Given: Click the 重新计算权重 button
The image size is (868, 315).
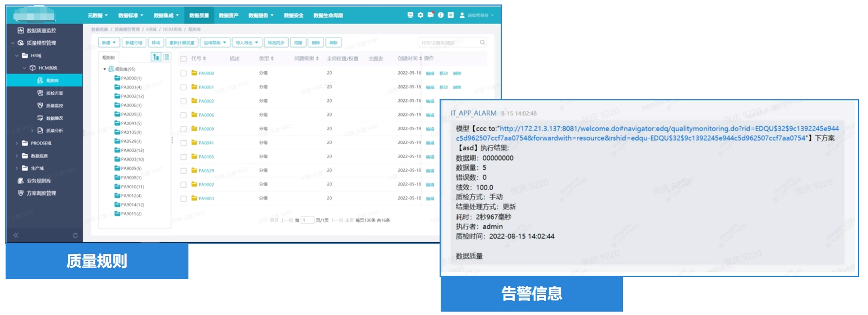Looking at the screenshot, I should pyautogui.click(x=182, y=43).
